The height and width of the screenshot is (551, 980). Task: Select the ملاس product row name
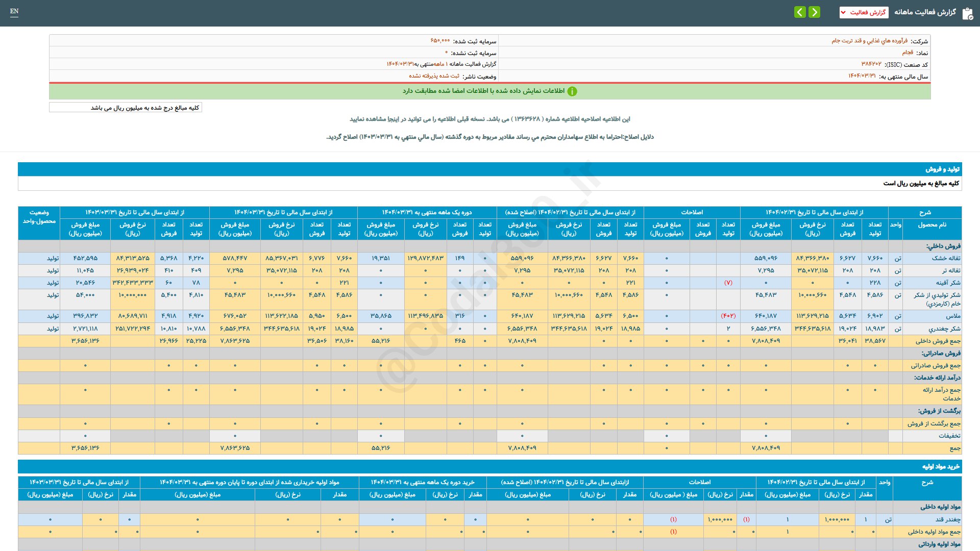tap(953, 316)
